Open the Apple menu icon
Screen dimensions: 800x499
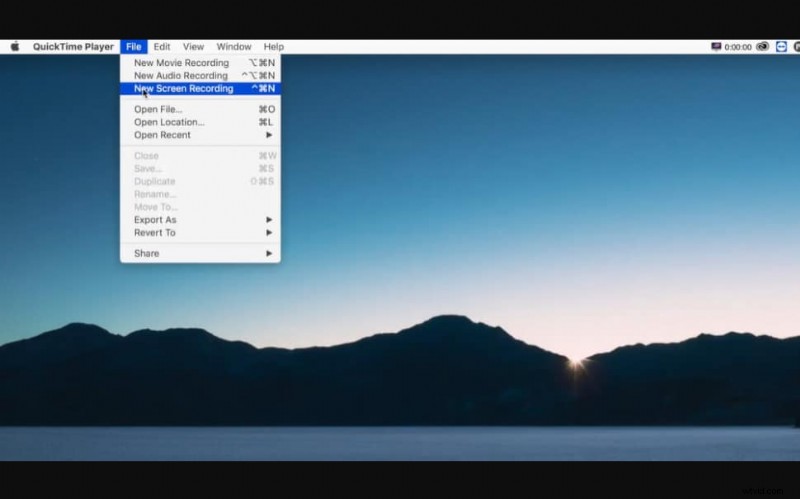point(15,46)
